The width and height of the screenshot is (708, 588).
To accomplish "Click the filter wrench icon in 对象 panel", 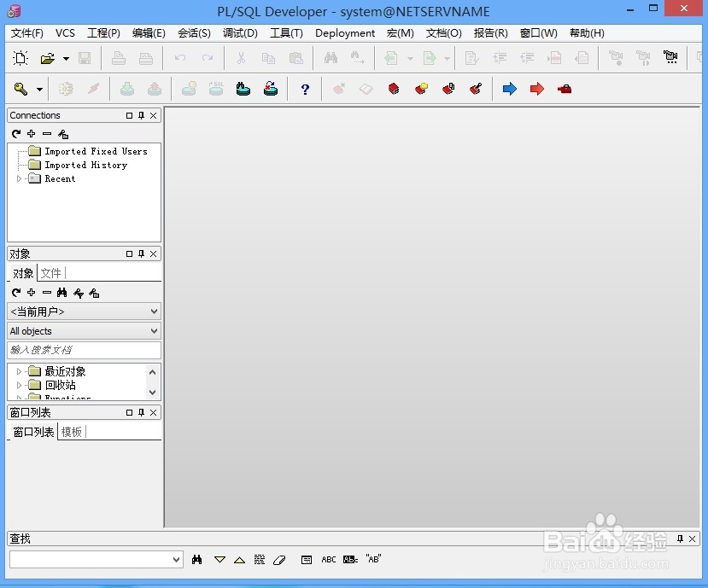I will click(x=78, y=294).
